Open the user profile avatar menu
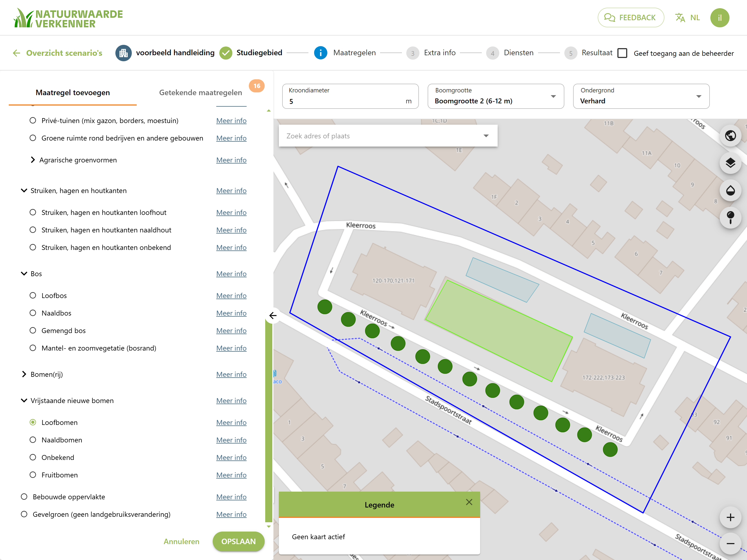The height and width of the screenshot is (560, 747). [719, 17]
